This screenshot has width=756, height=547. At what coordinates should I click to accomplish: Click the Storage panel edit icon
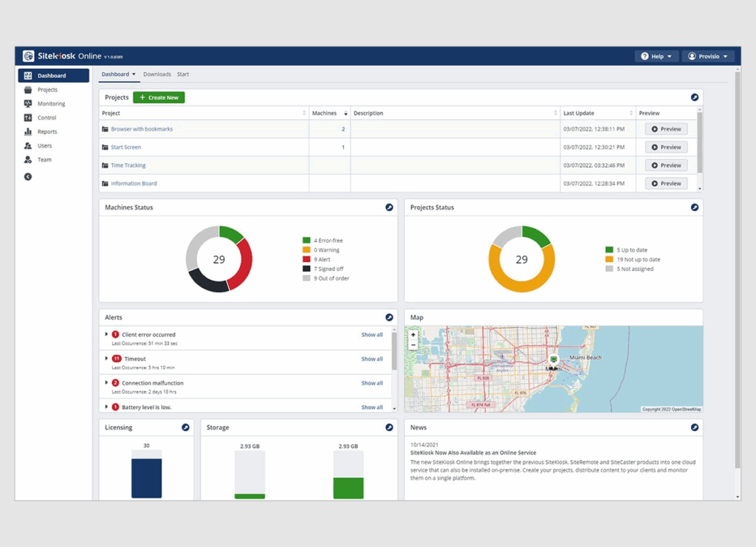point(389,427)
